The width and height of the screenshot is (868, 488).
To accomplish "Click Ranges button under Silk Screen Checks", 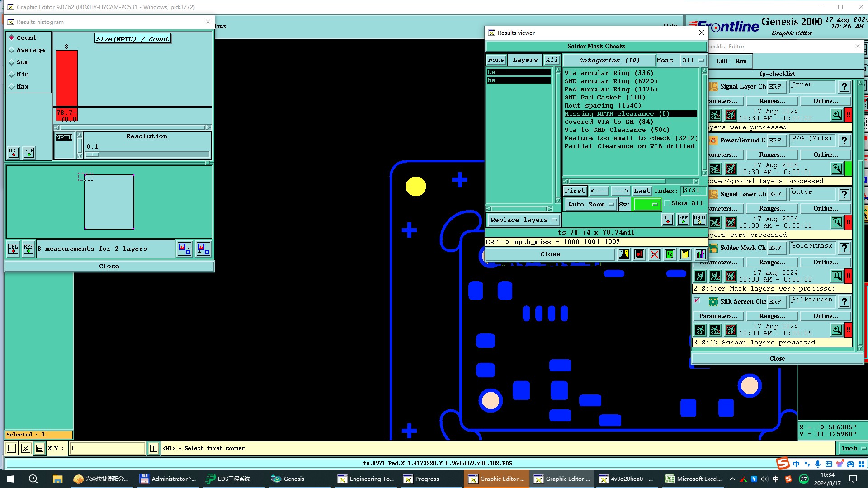I will pyautogui.click(x=772, y=316).
